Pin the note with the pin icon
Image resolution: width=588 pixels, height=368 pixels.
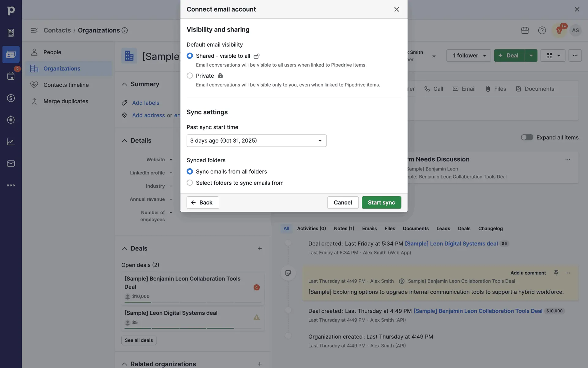[x=556, y=273]
